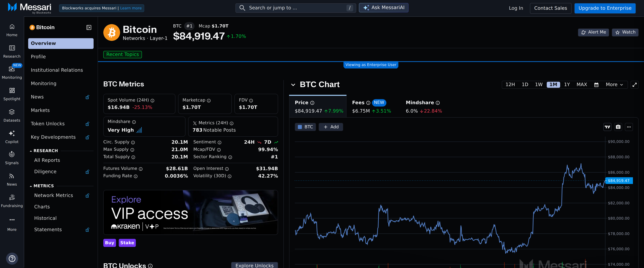Take a chart snapshot with camera icon
Screen dimensions: 644x268
pyautogui.click(x=618, y=127)
